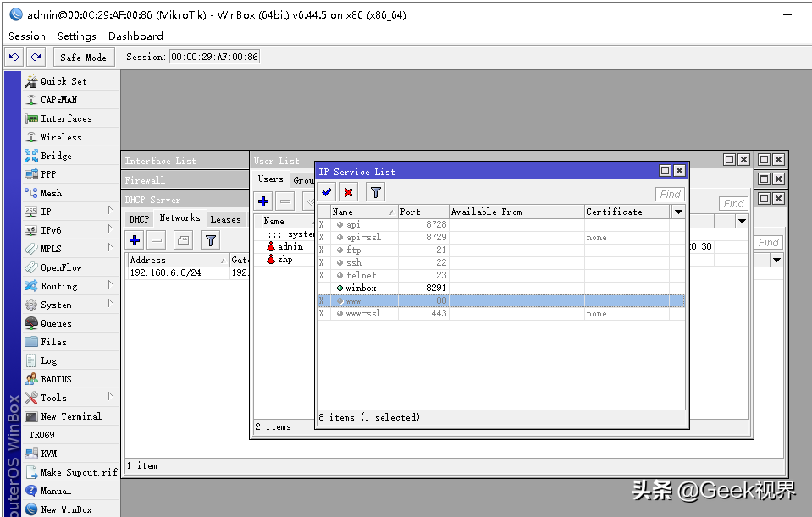
Task: Select the www-ssl service row
Action: click(x=500, y=314)
